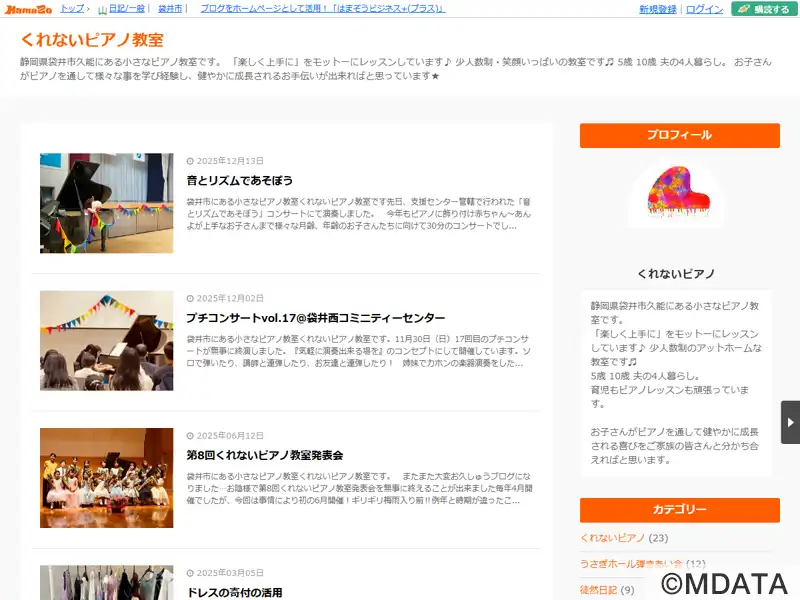Open the トップ breadcrumb link
Viewport: 800px width, 600px height.
click(x=72, y=9)
